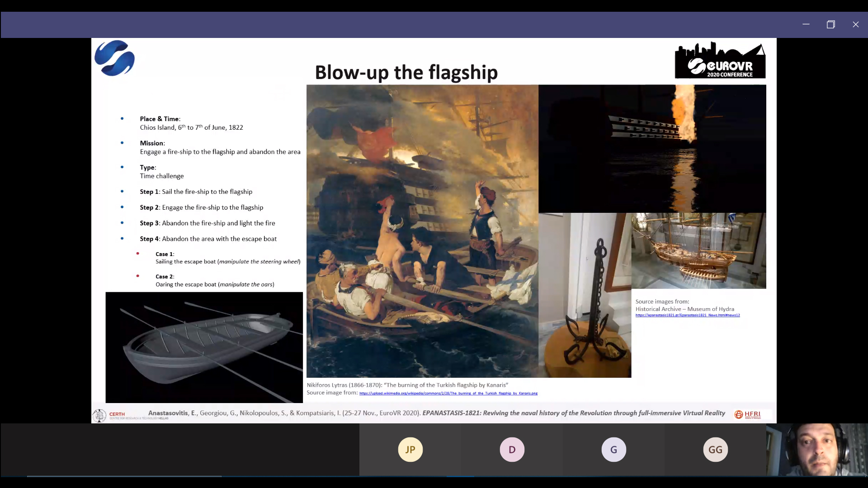Minimize the meeting window
Viewport: 868px width, 488px height.
click(806, 24)
